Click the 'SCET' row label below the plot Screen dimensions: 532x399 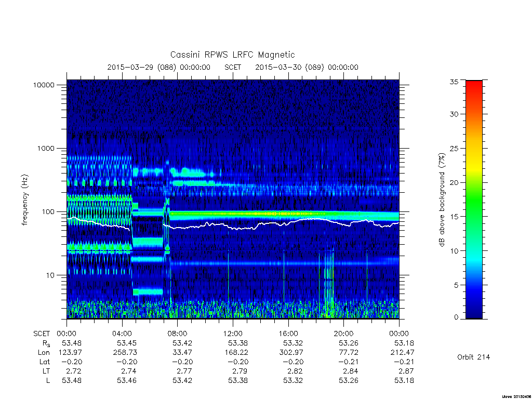pos(42,334)
